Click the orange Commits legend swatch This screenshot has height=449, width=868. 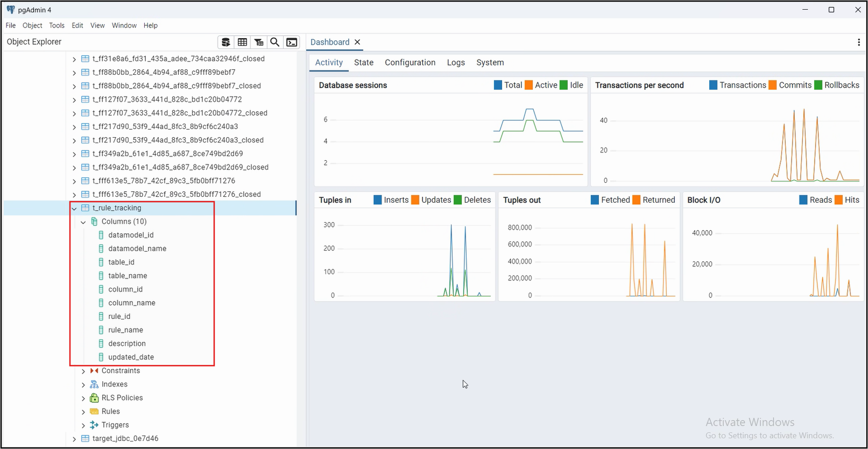772,85
